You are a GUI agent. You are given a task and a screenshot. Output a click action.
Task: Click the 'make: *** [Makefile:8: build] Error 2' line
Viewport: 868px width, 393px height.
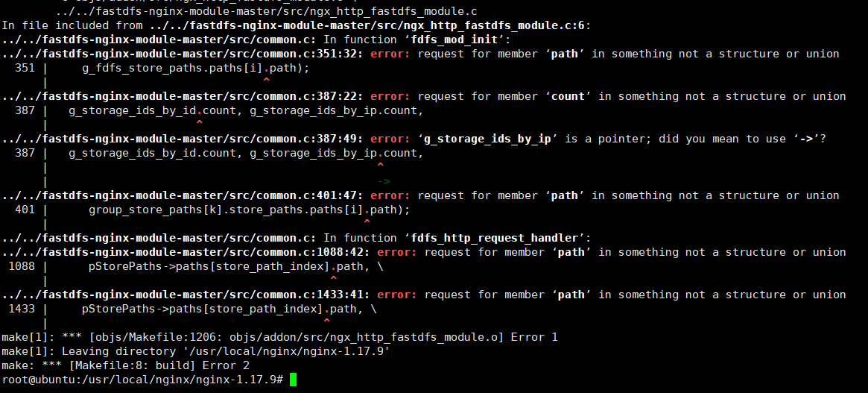[126, 365]
